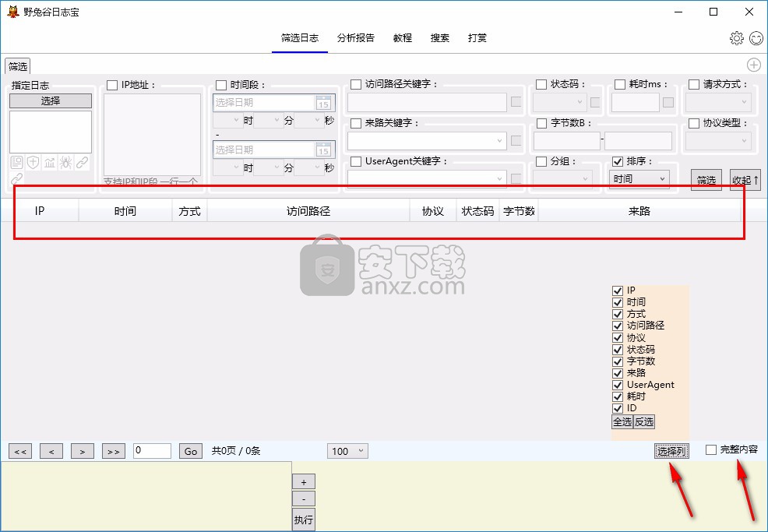The image size is (768, 532).
Task: Focus the page number input field
Action: [153, 451]
